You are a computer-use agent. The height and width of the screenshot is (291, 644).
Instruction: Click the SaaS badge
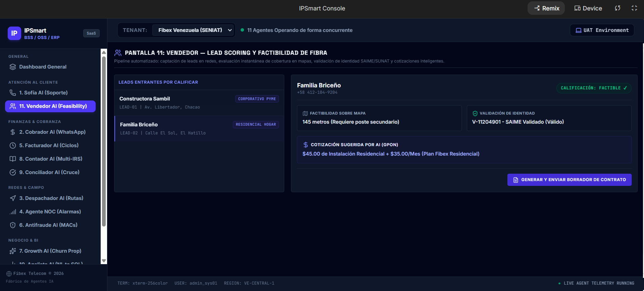(x=91, y=33)
